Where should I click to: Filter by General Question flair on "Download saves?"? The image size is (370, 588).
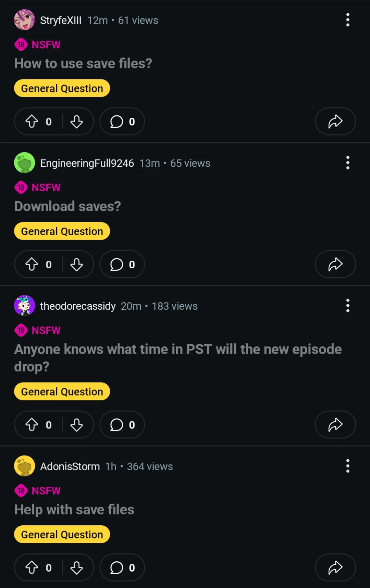pyautogui.click(x=62, y=231)
